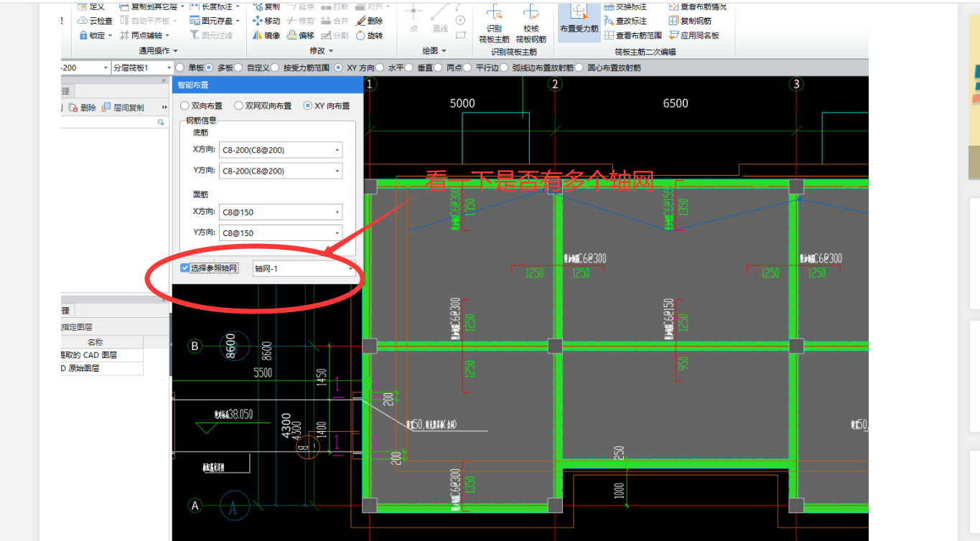Choose 双向布置 in the dialog
The height and width of the screenshot is (541, 980).
pyautogui.click(x=201, y=105)
